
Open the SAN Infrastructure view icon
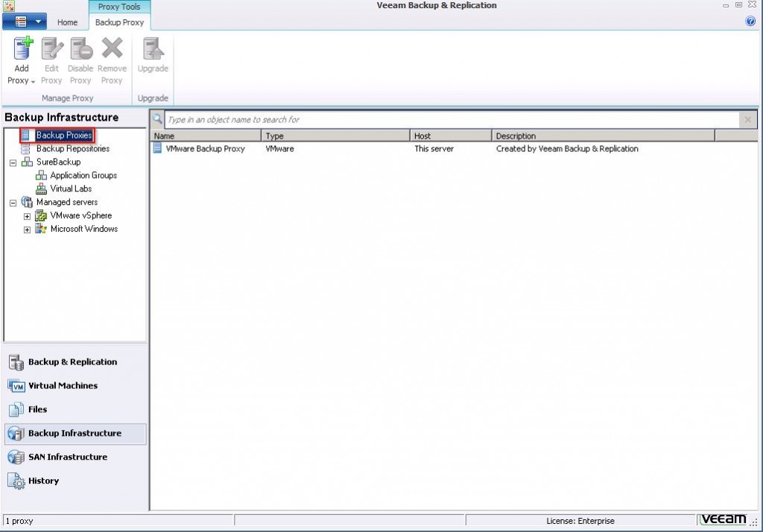[x=16, y=457]
